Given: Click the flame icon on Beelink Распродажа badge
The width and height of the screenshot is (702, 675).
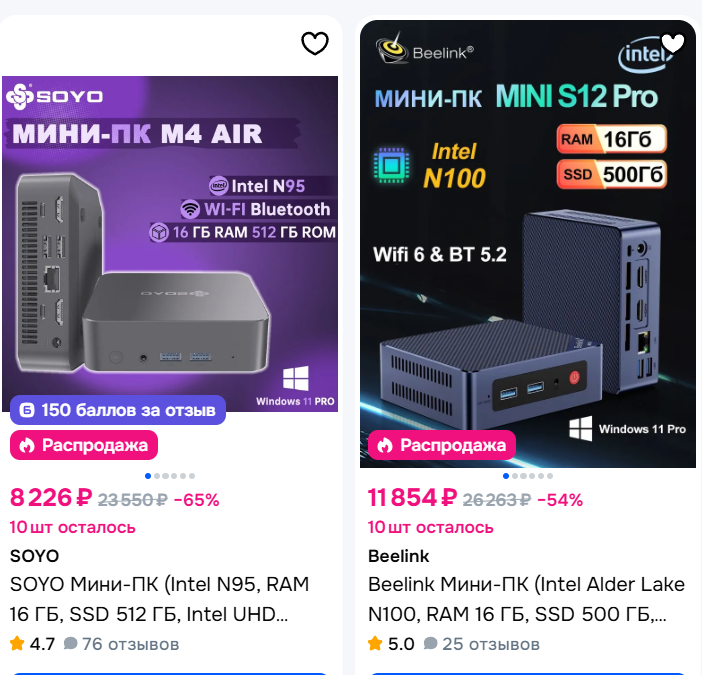Looking at the screenshot, I should click(x=386, y=445).
